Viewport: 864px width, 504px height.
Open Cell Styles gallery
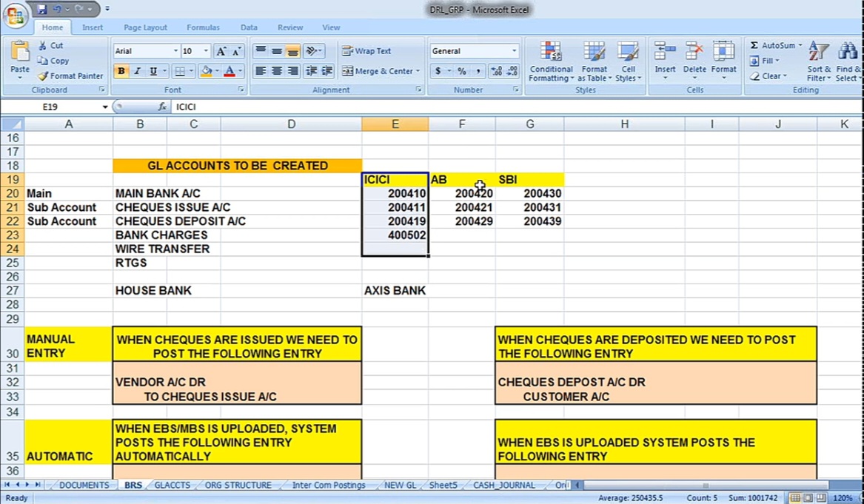coord(628,61)
